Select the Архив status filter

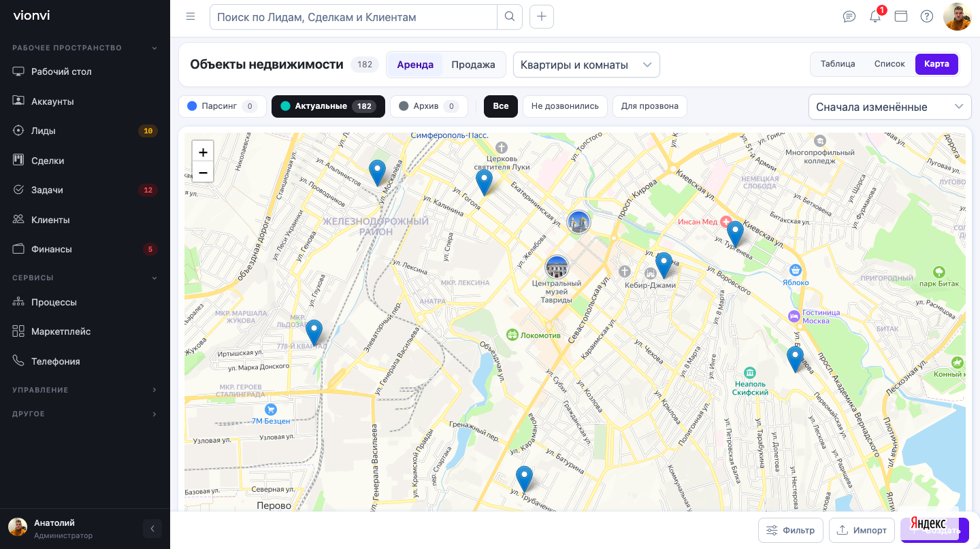429,106
